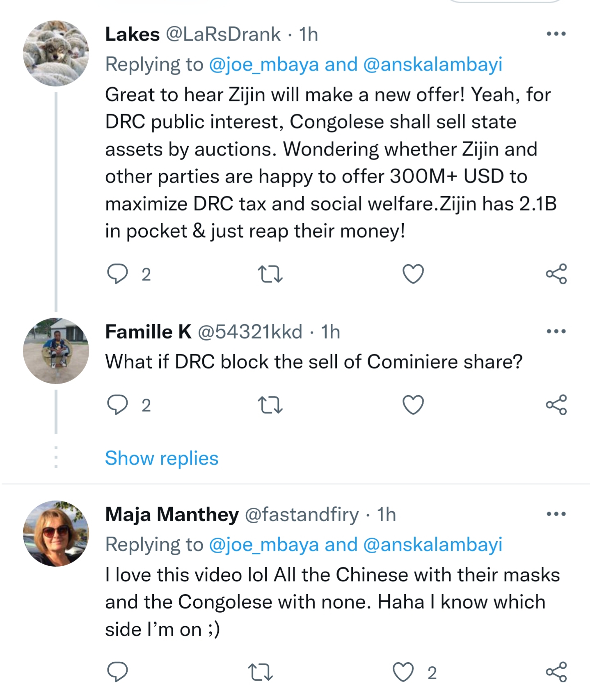
Task: Retweet Maja Manthey's tweet
Action: click(260, 672)
